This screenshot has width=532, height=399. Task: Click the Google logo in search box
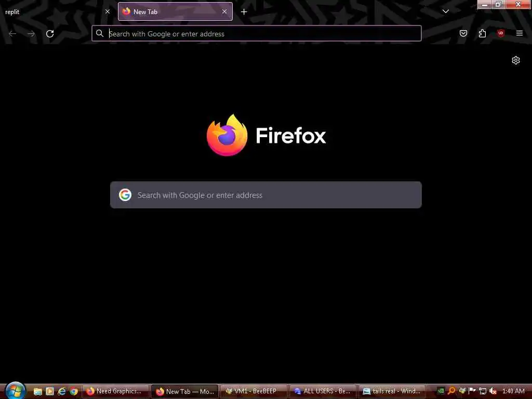pyautogui.click(x=125, y=195)
